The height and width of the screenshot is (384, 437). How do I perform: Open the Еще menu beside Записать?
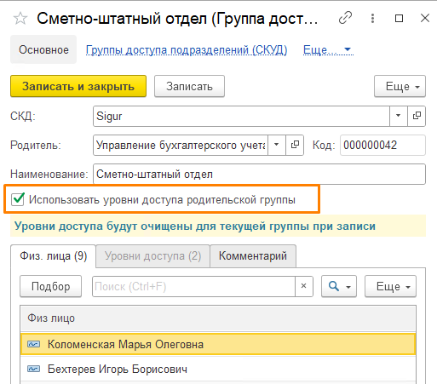pos(400,86)
